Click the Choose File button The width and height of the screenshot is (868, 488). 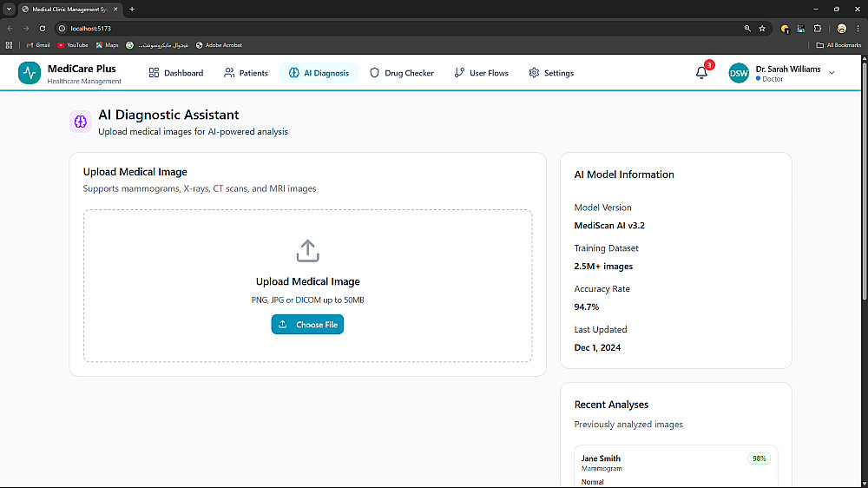click(x=307, y=325)
